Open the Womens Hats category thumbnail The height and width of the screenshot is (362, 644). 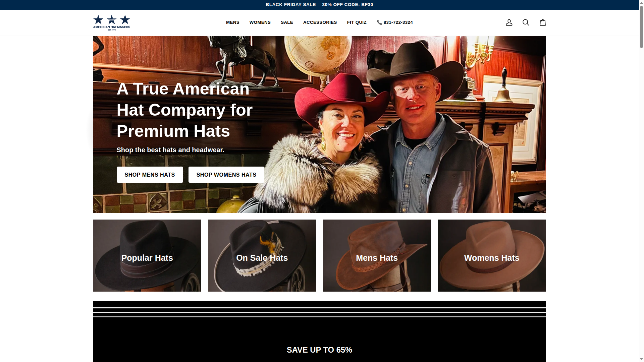pyautogui.click(x=491, y=255)
